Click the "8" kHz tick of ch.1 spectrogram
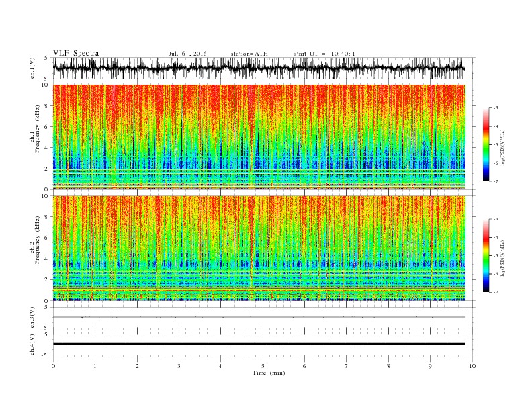The width and height of the screenshot is (532, 411). tap(47, 106)
